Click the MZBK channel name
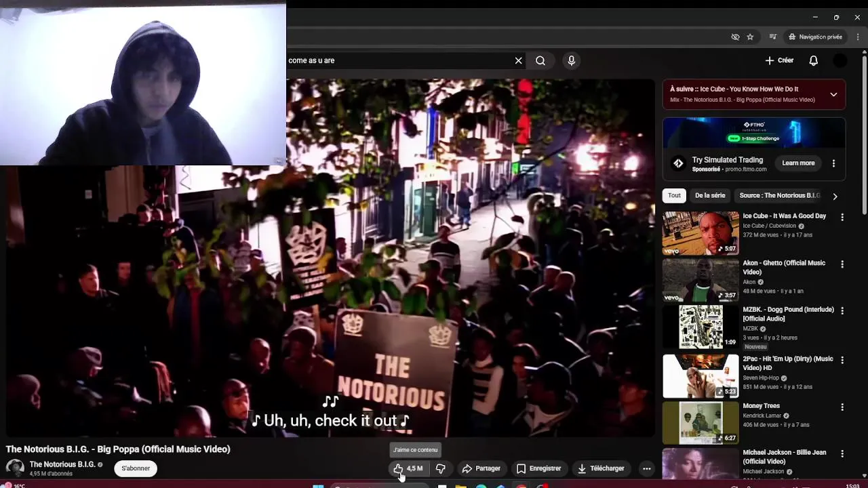Viewport: 868px width, 488px height. (749, 329)
